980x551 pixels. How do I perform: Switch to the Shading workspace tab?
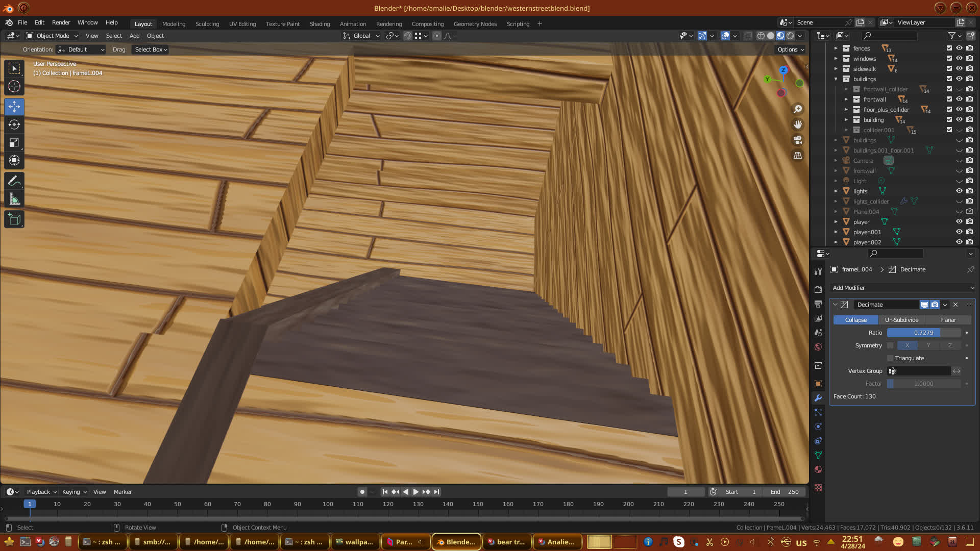(x=320, y=24)
